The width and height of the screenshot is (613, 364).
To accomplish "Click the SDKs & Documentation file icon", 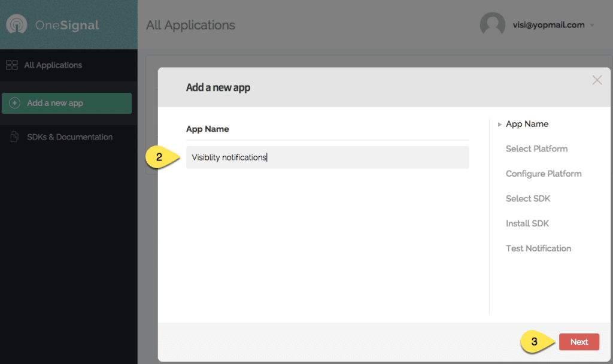I will 14,137.
